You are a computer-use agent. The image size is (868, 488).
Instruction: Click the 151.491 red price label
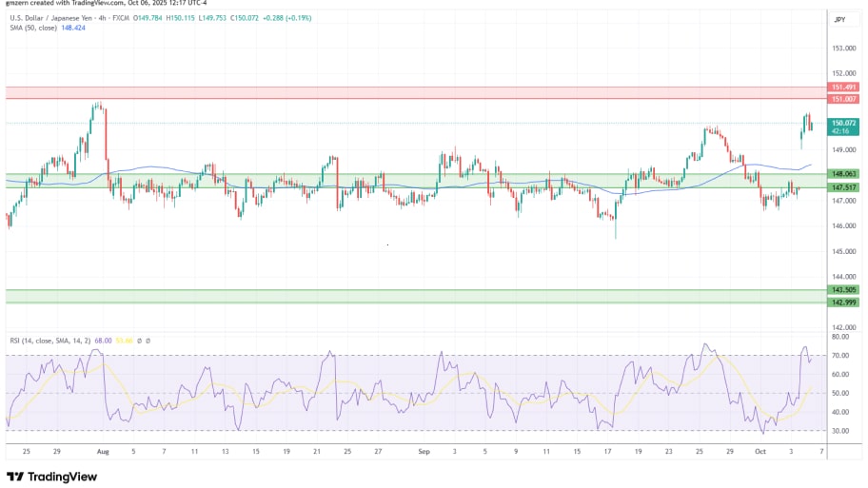843,88
